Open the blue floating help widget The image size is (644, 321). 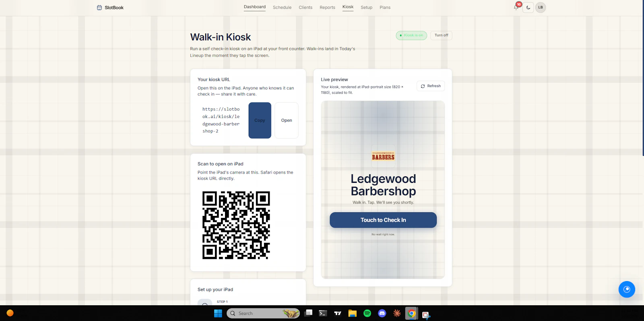tap(627, 289)
